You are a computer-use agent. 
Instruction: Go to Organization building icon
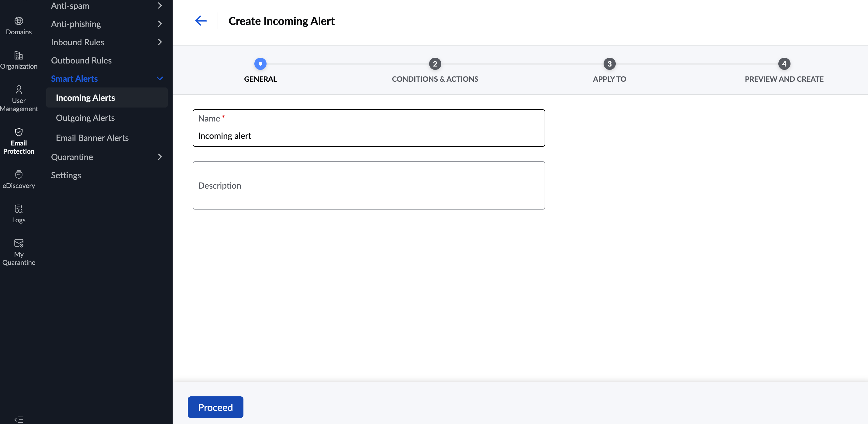[x=19, y=55]
